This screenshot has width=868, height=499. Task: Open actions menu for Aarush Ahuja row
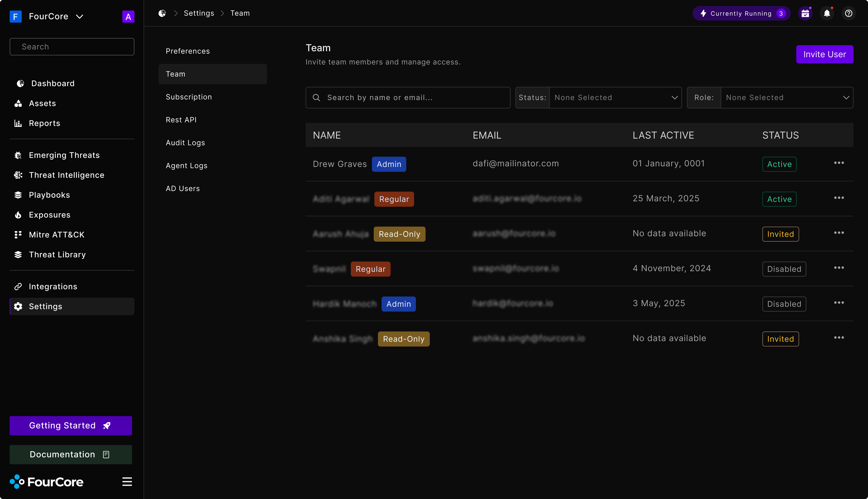[839, 233]
